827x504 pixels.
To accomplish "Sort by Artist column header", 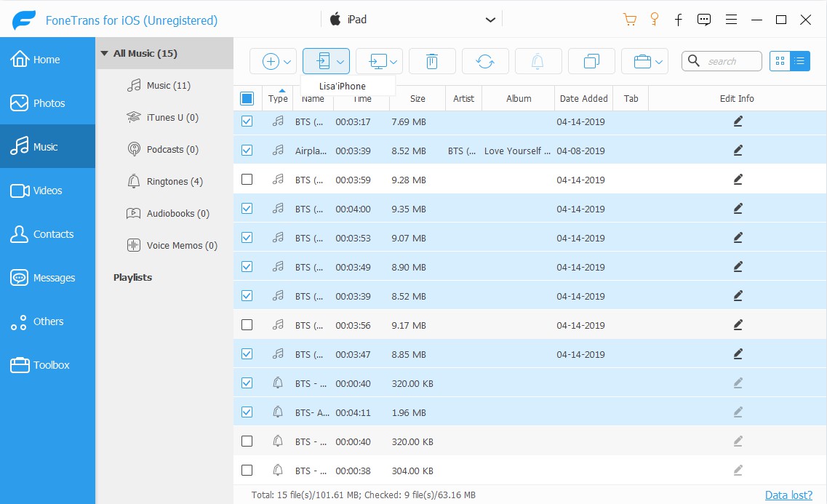I will coord(463,99).
